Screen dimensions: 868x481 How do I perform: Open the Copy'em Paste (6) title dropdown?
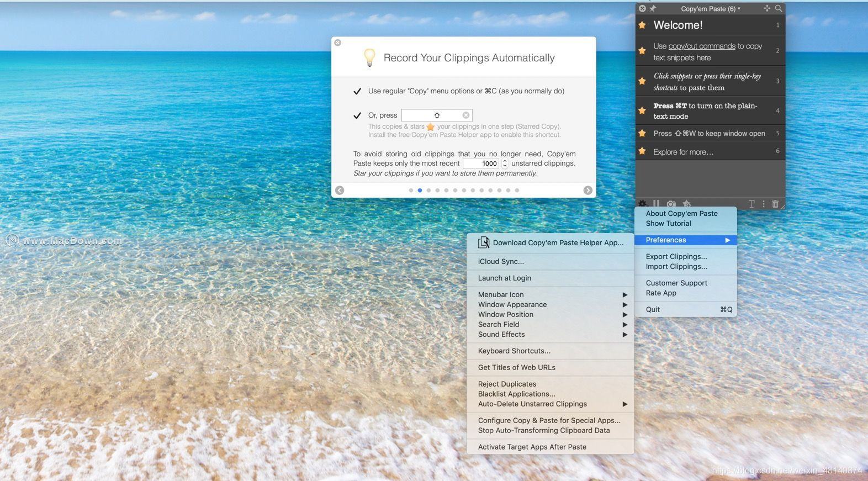(x=711, y=8)
